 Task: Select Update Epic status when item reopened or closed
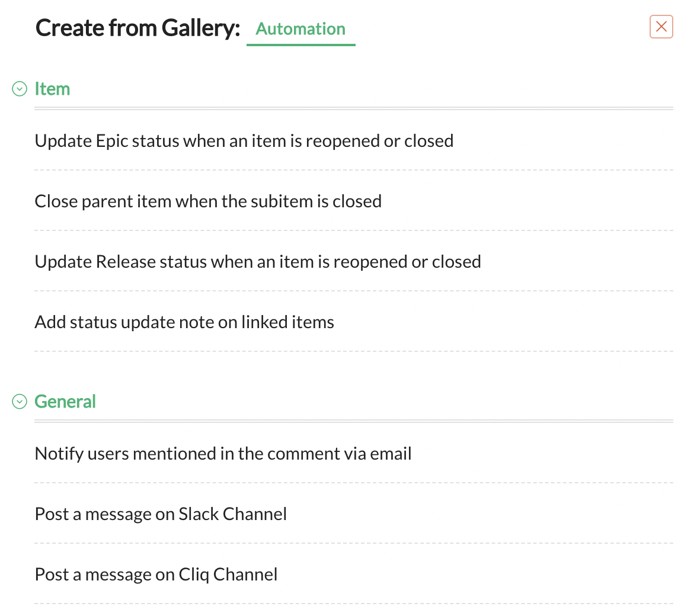coord(244,141)
